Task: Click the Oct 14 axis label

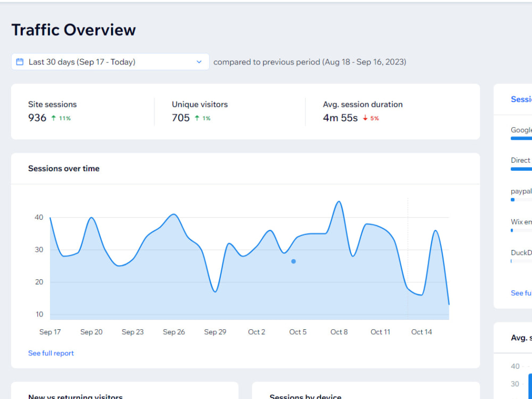Action: (422, 332)
